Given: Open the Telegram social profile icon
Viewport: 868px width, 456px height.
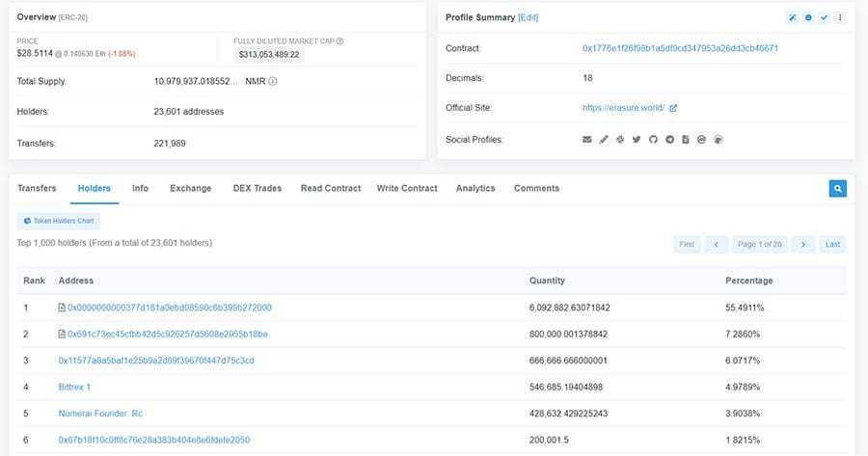Looking at the screenshot, I should coord(669,140).
